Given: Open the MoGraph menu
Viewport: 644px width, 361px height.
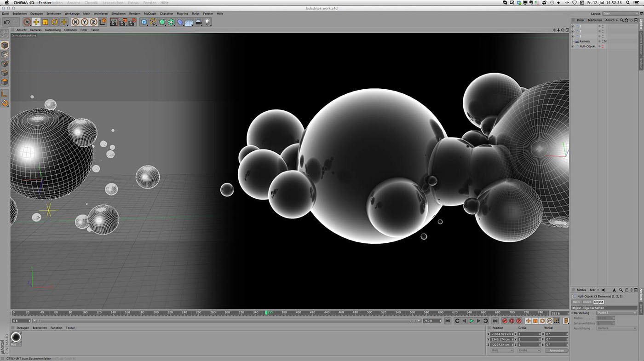Looking at the screenshot, I should click(150, 14).
